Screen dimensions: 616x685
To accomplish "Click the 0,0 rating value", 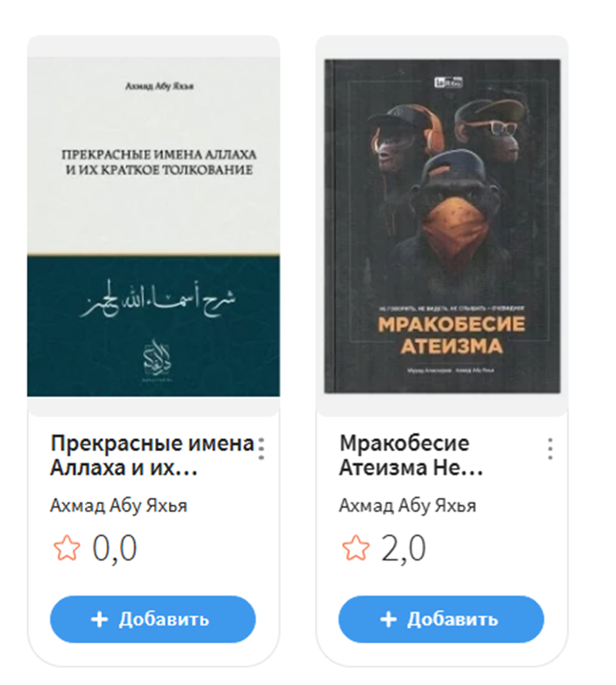I will click(x=114, y=548).
